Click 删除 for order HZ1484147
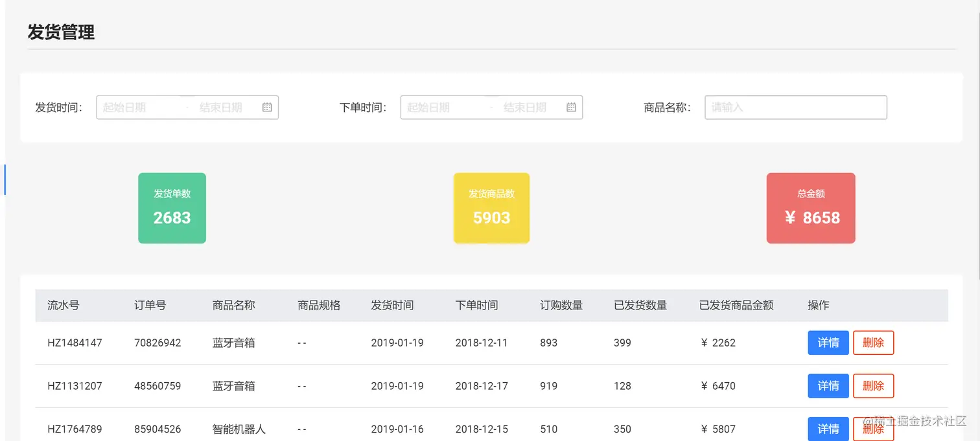 [873, 343]
